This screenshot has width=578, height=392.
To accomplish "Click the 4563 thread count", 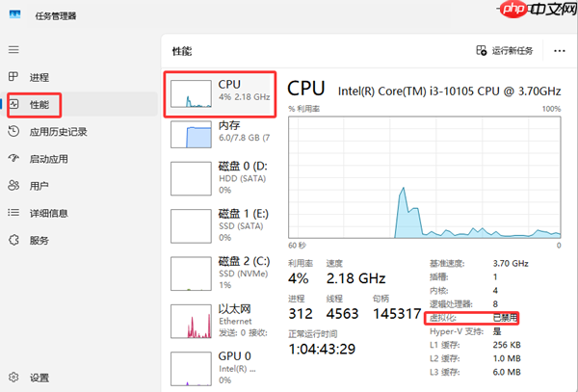I will click(342, 314).
